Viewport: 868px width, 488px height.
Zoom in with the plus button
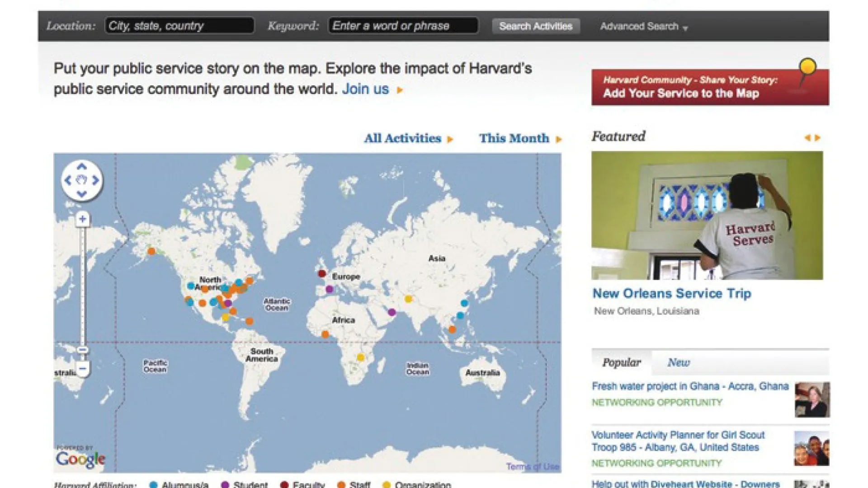(82, 220)
